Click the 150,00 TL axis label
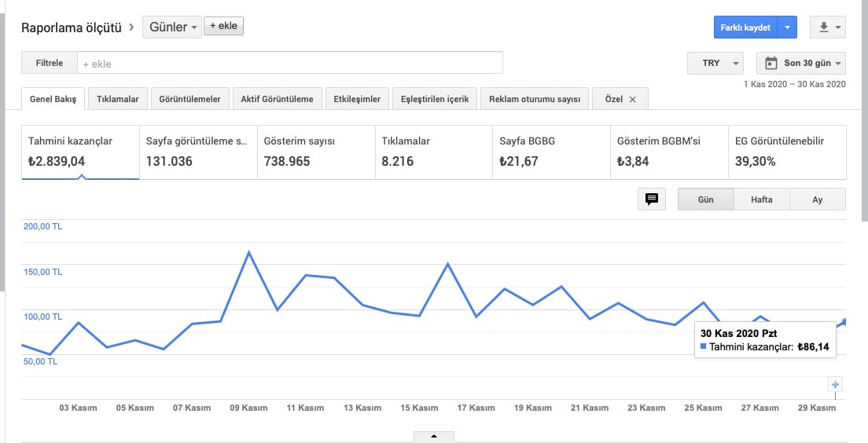Screen dimensions: 868x443 (42, 272)
